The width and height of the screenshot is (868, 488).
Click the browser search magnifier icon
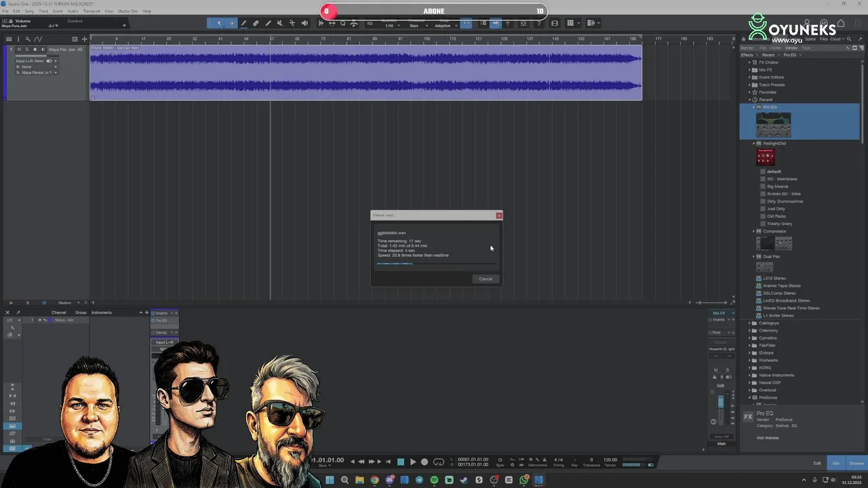(x=848, y=39)
